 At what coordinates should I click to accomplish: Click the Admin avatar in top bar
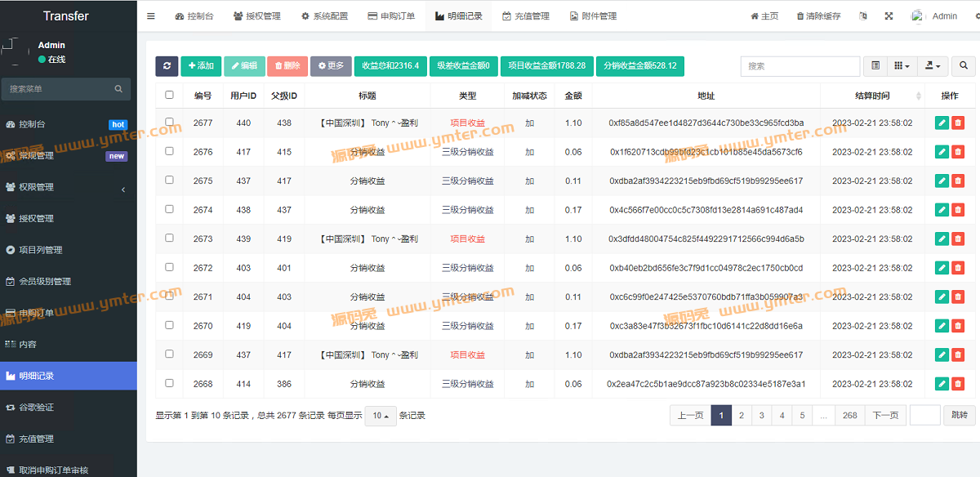918,16
